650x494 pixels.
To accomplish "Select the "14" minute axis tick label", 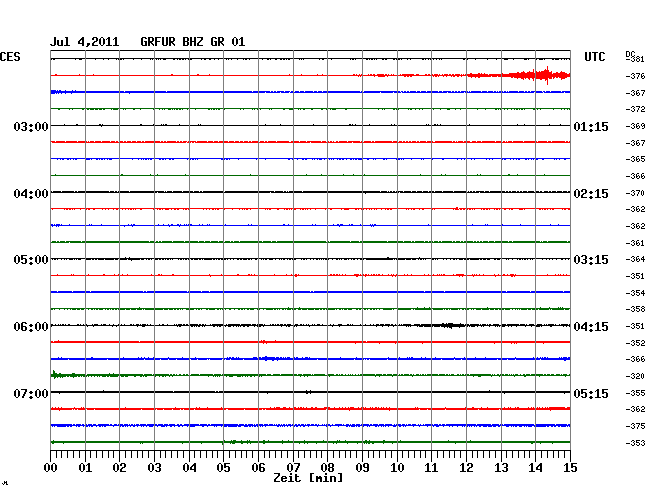I will pyautogui.click(x=535, y=467).
